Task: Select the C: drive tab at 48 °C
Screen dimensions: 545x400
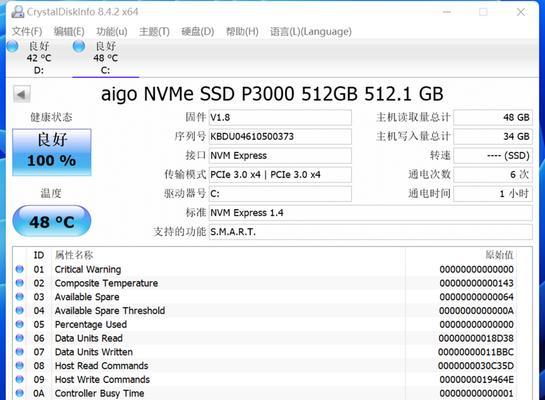Action: pyautogui.click(x=105, y=58)
